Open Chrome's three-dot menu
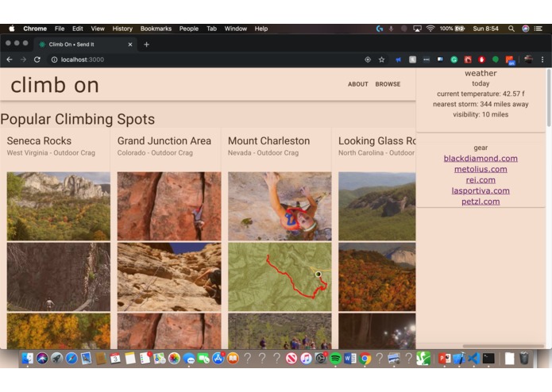 click(542, 60)
